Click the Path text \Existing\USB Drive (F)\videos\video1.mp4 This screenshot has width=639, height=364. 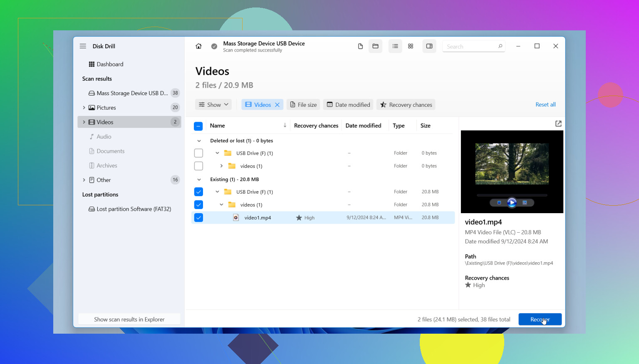tap(509, 263)
